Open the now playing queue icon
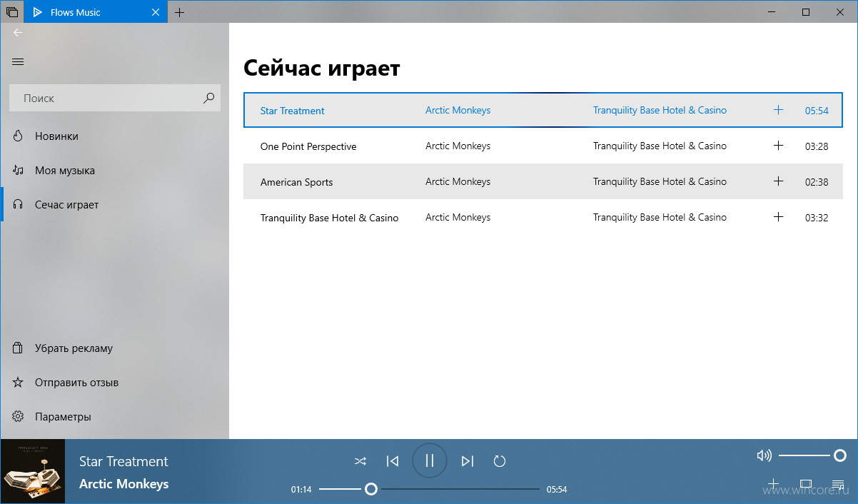This screenshot has height=504, width=858. 838,484
